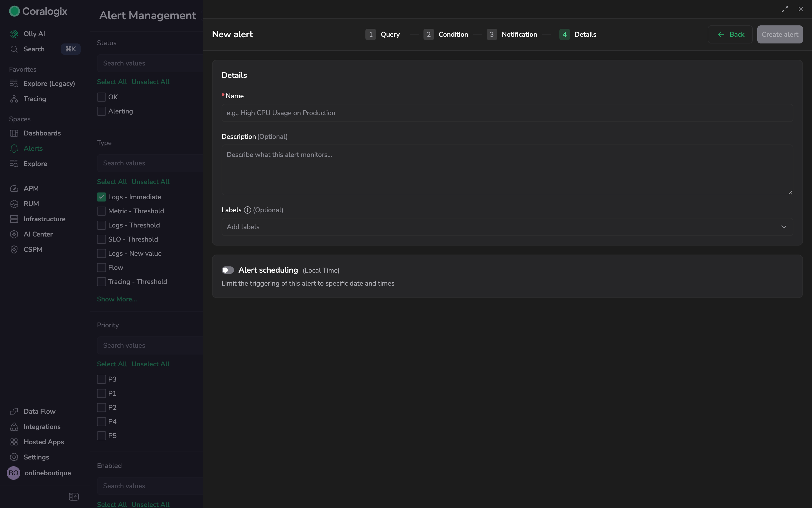812x508 pixels.
Task: Go to step 1 Query
Action: click(383, 34)
